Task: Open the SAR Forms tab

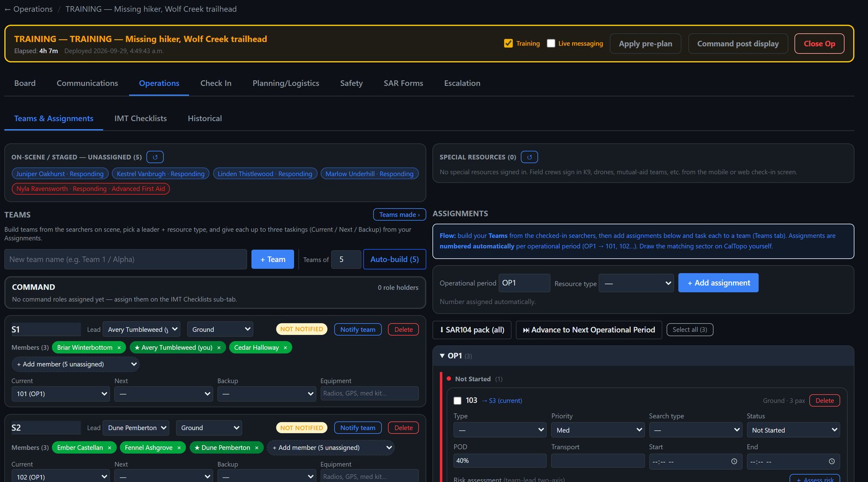Action: click(403, 83)
